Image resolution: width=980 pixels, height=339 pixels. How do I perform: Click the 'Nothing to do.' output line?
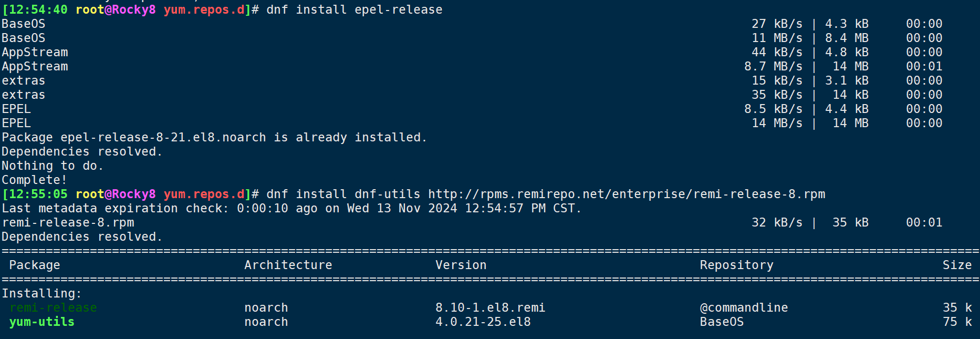[53, 166]
